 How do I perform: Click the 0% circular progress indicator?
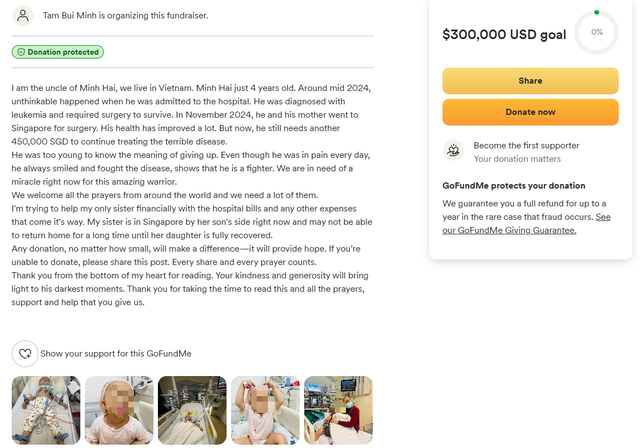(596, 33)
